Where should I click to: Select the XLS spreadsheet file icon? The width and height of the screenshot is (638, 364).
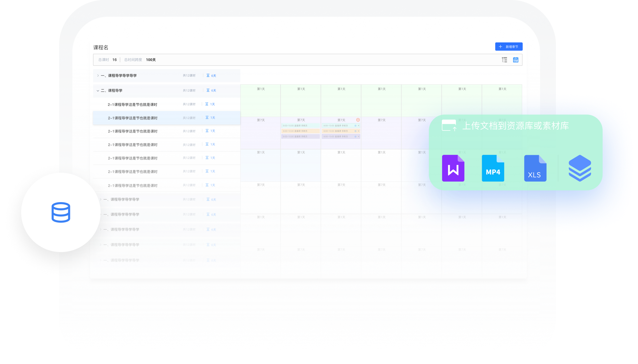[535, 168]
